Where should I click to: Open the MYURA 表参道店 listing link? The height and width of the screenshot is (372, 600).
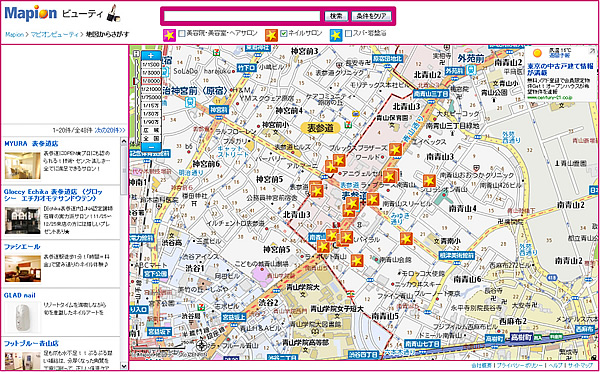31,144
